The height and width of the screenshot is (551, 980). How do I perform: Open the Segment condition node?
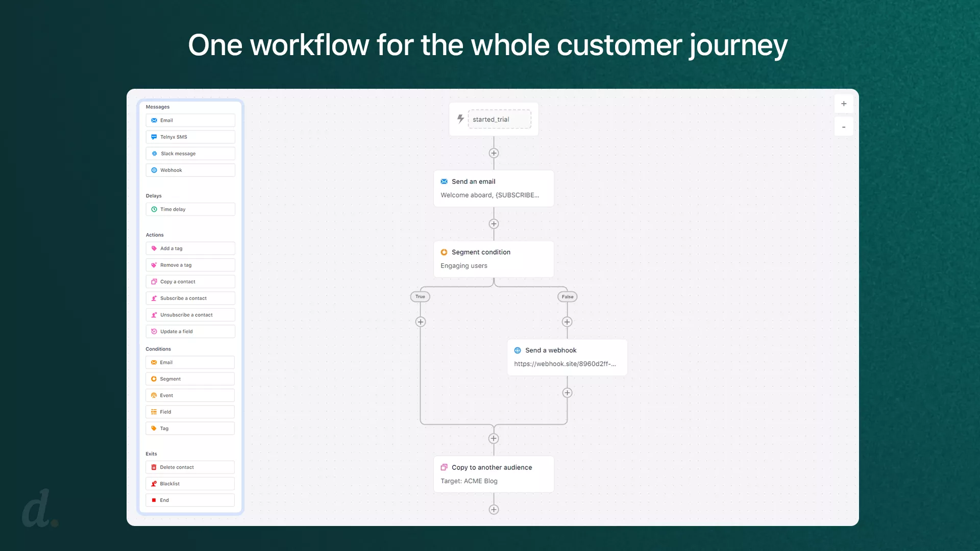[x=493, y=259]
